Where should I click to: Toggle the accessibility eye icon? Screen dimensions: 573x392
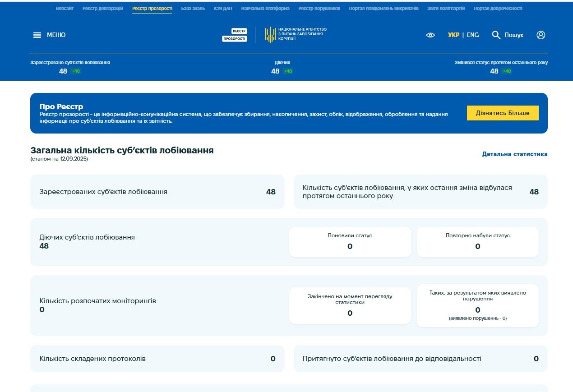pos(430,35)
